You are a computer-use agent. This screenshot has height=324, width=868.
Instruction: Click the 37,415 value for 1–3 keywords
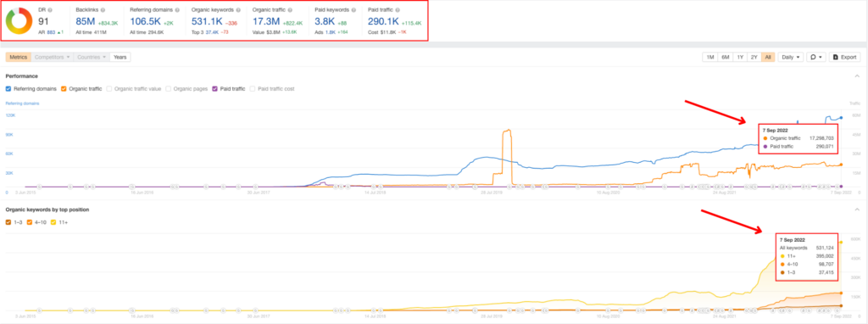coord(826,273)
